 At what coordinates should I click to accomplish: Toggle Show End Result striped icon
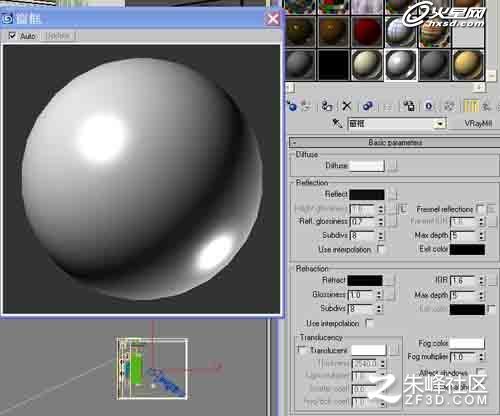pyautogui.click(x=471, y=106)
